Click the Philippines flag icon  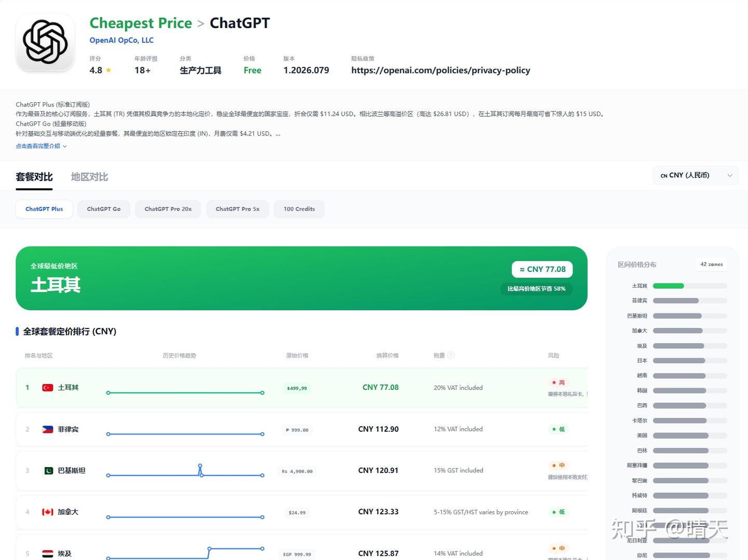pos(48,429)
